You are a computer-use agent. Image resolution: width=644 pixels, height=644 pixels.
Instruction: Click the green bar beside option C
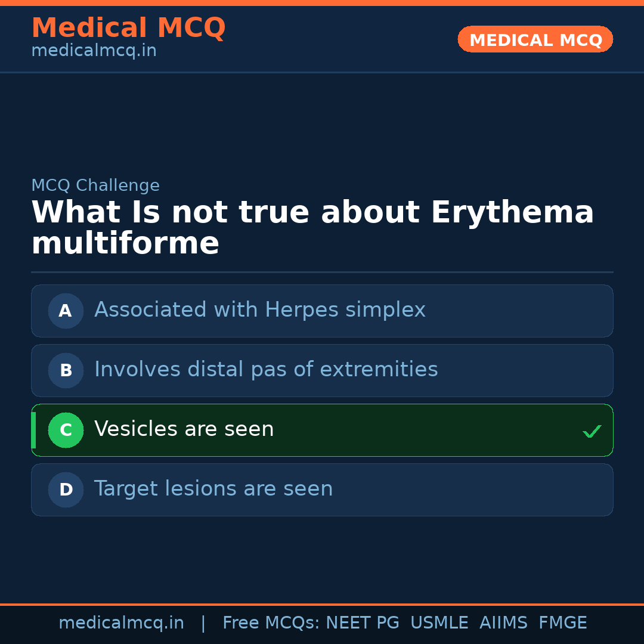click(x=33, y=430)
